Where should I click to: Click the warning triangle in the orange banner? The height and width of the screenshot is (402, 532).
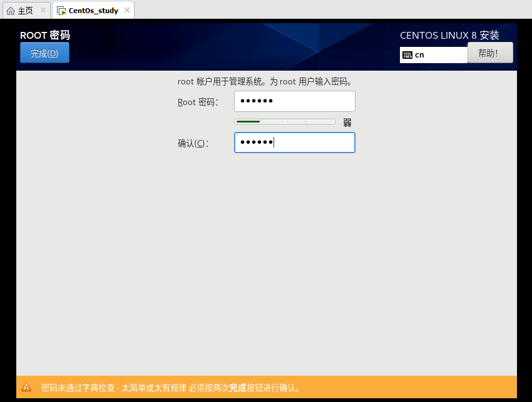click(x=26, y=387)
